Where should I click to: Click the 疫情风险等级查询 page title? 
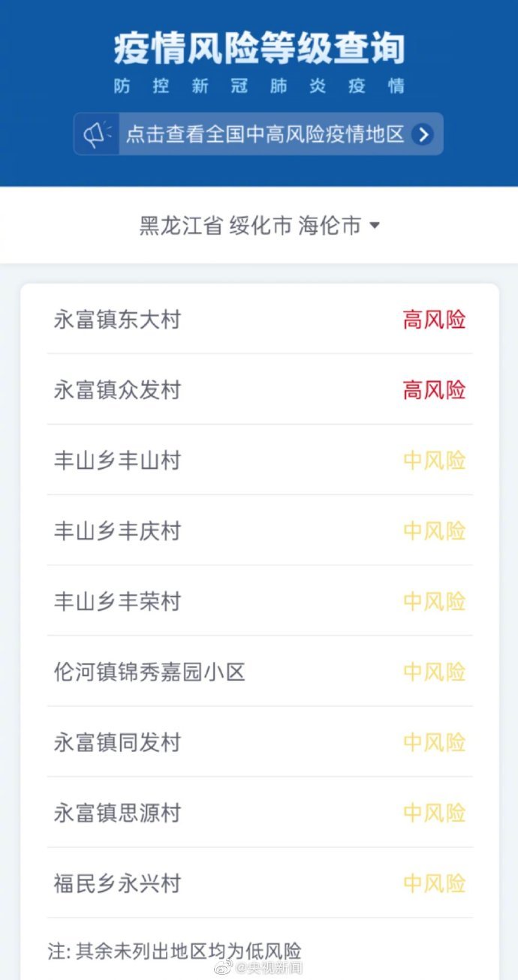pos(259,49)
